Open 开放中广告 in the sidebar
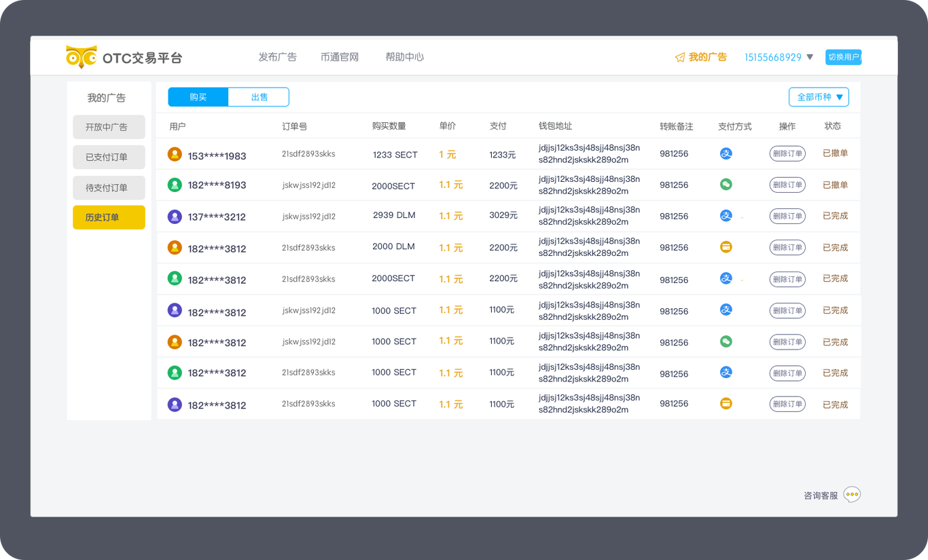 (109, 127)
